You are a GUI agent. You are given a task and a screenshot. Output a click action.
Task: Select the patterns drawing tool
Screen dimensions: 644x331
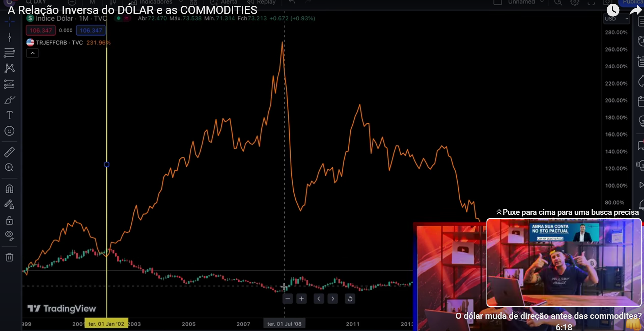point(10,68)
